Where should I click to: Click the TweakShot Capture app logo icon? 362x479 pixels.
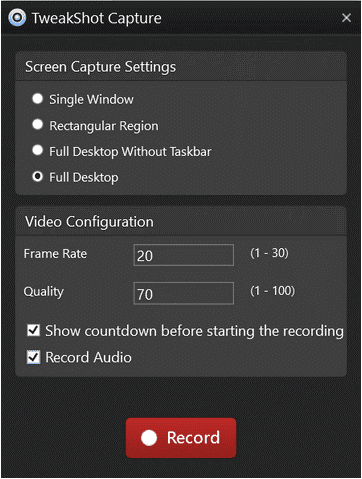tap(17, 17)
